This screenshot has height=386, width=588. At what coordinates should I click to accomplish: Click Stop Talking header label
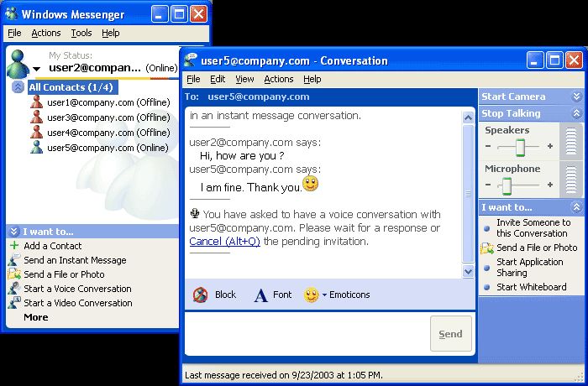pos(511,113)
